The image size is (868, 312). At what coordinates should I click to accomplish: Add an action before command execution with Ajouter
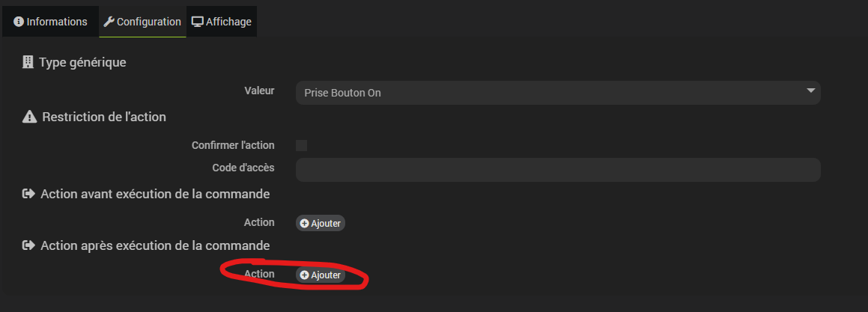click(321, 223)
